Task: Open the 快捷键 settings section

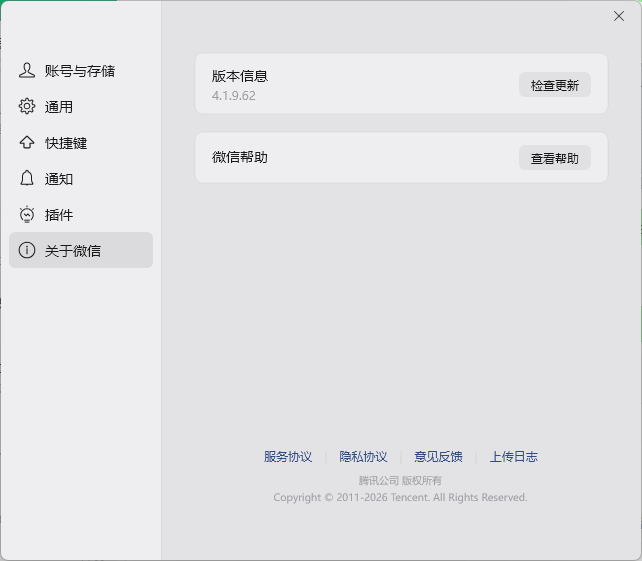Action: [x=81, y=143]
